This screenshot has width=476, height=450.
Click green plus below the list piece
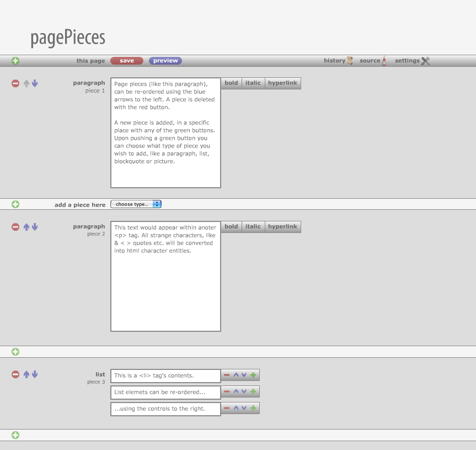click(15, 435)
